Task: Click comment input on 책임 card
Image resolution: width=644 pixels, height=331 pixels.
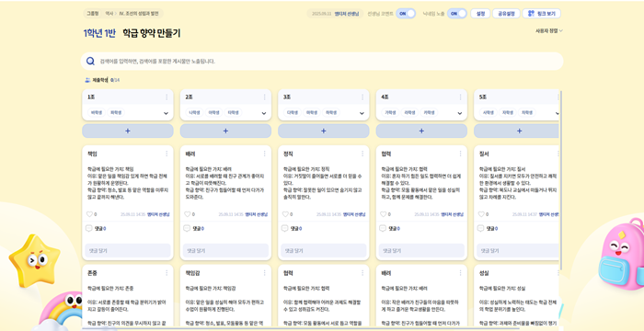Action: (128, 250)
